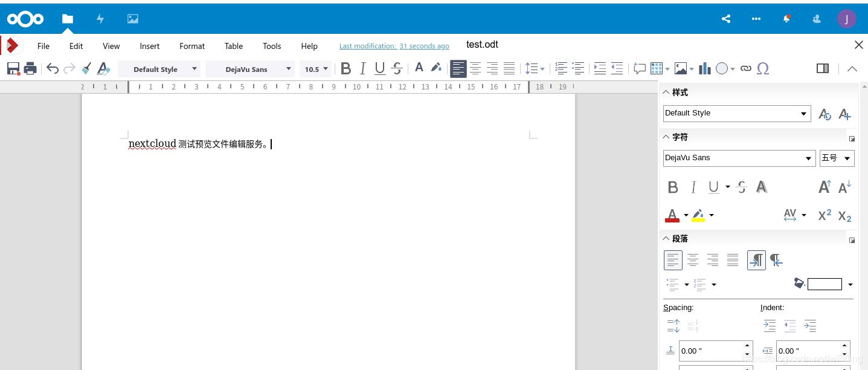Image resolution: width=868 pixels, height=370 pixels.
Task: Decrease font size in sidebar
Action: tap(845, 187)
